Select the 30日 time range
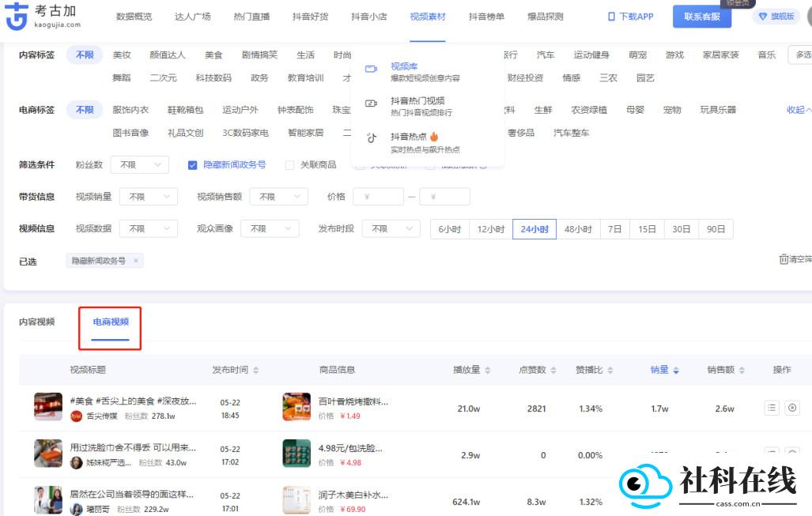Image resolution: width=812 pixels, height=516 pixels. pos(682,229)
